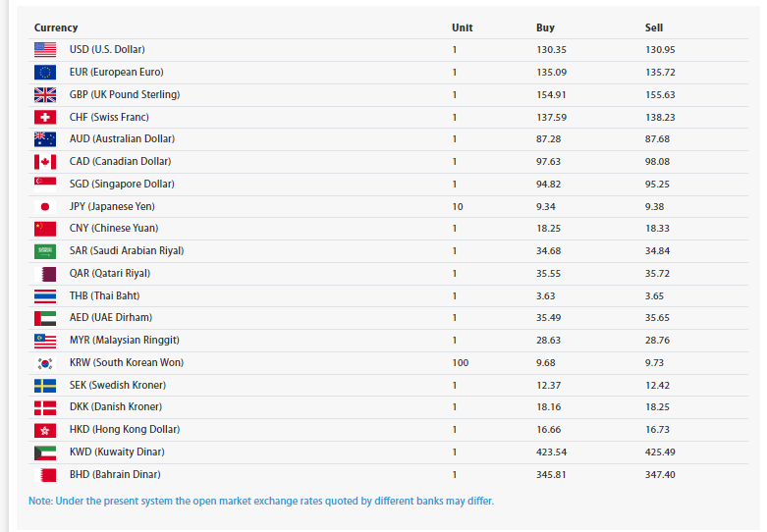Click the Sell column header
This screenshot has height=532, width=767.
point(654,27)
